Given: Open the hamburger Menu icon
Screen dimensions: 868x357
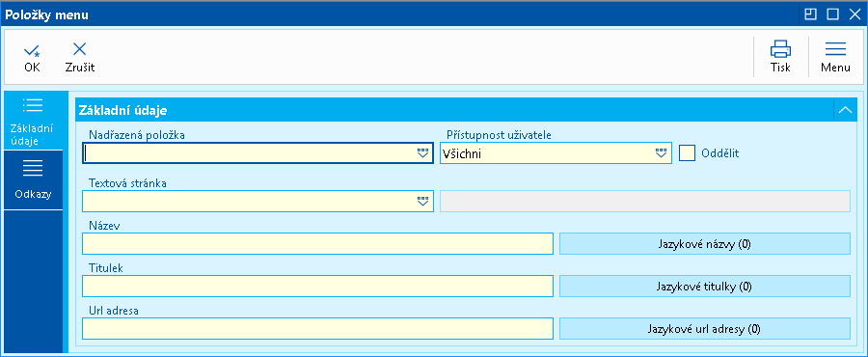Looking at the screenshot, I should (835, 48).
